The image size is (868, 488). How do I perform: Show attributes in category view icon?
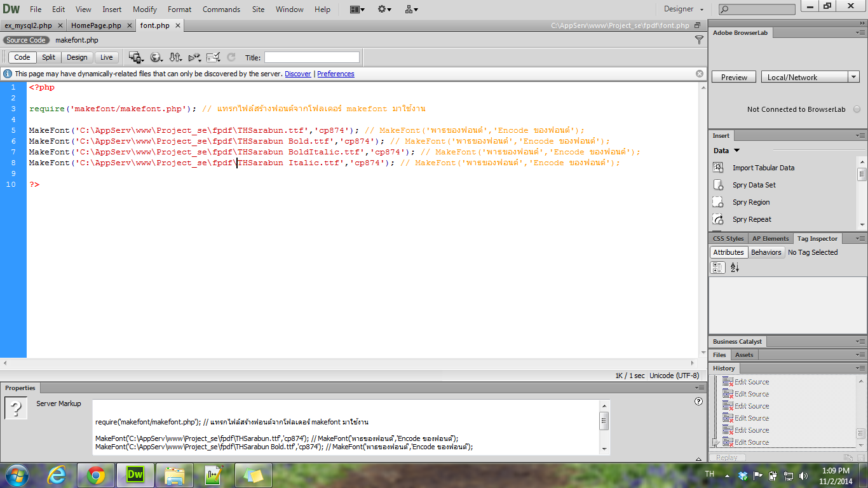pyautogui.click(x=717, y=268)
